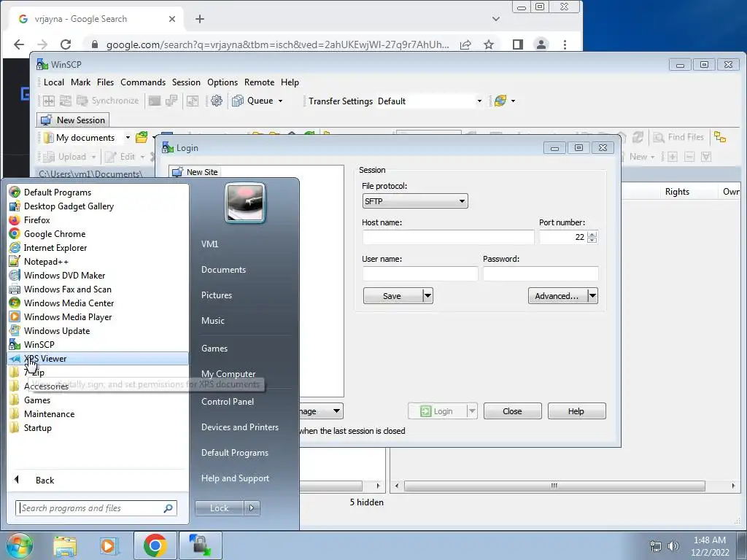This screenshot has width=747, height=560.
Task: Open Windows Explorer from the taskbar
Action: click(x=65, y=545)
